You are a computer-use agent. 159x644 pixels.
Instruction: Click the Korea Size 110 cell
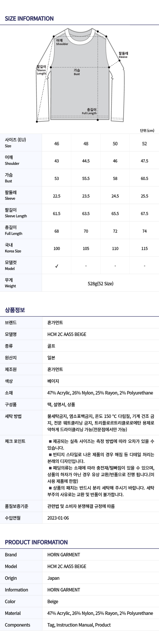coord(115,248)
